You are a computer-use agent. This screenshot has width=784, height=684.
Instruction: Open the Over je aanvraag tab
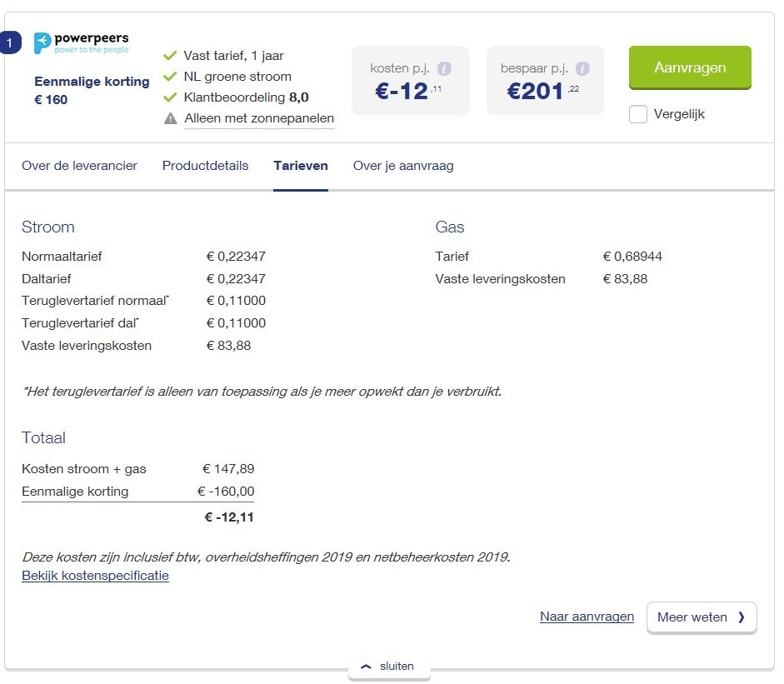[x=403, y=166]
